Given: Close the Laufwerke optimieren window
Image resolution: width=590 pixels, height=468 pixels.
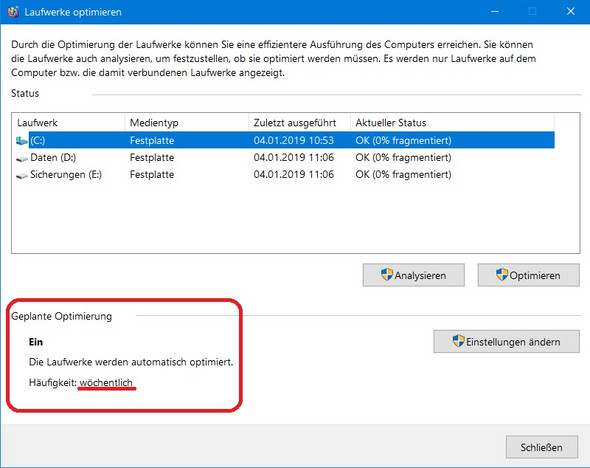Looking at the screenshot, I should [571, 12].
